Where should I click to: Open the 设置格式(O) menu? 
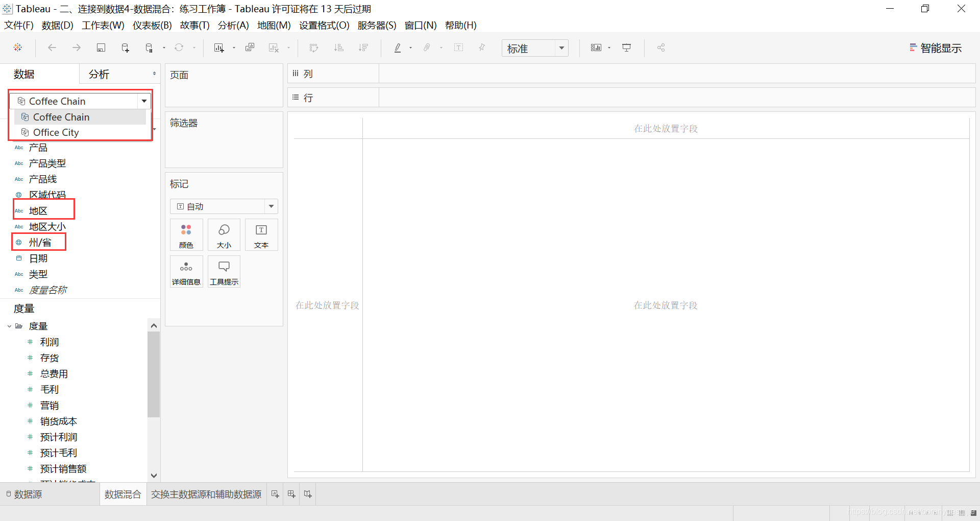pyautogui.click(x=324, y=25)
